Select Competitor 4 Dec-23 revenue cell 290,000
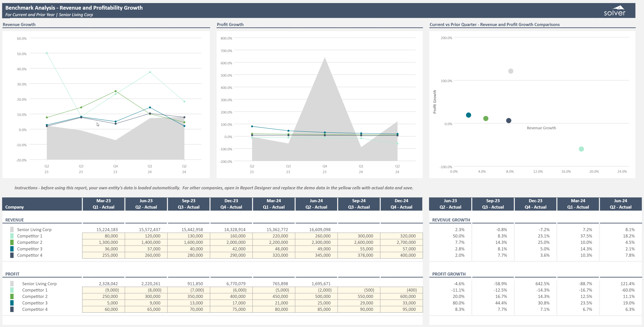This screenshot has width=644, height=327. click(231, 255)
